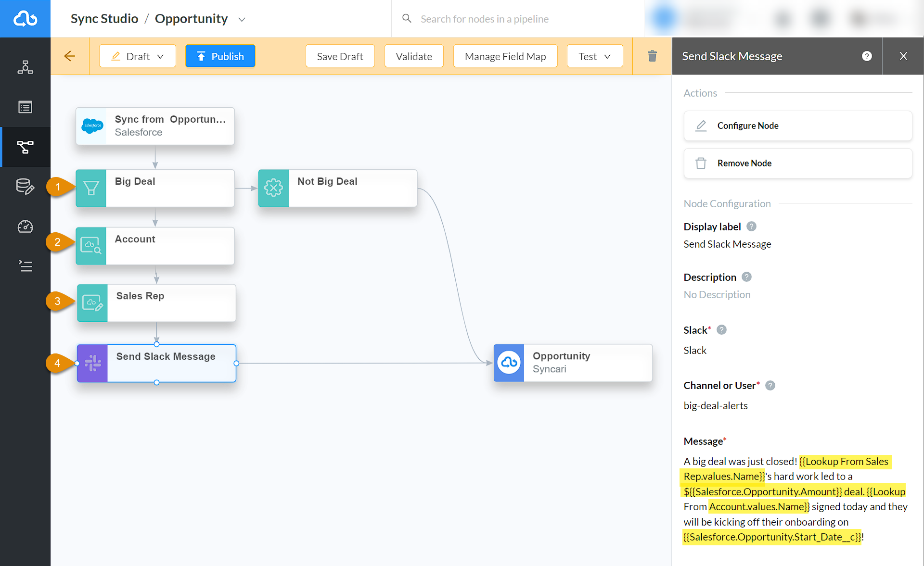Screen dimensions: 924x566
Task: Show help for Description field
Action: click(746, 277)
